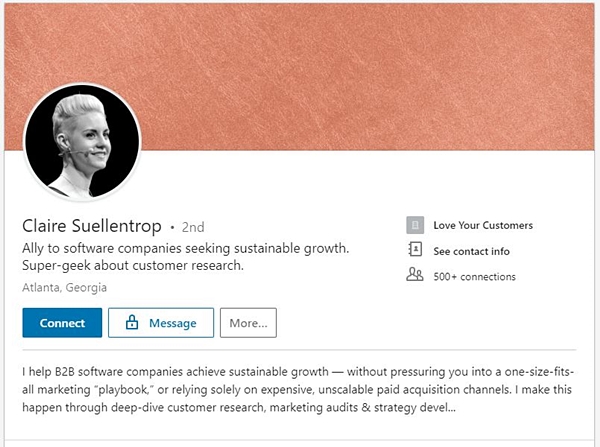The width and height of the screenshot is (600, 447).
Task: Click the name Claire Suellentrop
Action: (x=92, y=226)
